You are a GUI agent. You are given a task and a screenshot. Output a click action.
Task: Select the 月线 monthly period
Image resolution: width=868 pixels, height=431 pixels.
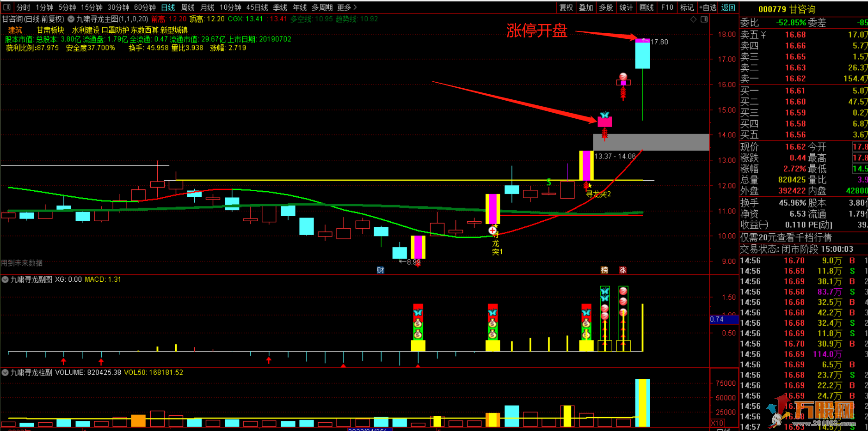pyautogui.click(x=207, y=7)
